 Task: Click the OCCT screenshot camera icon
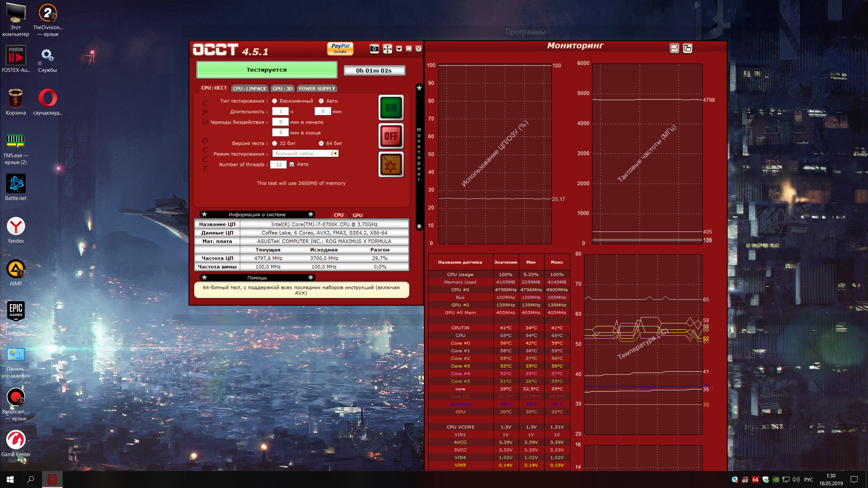(x=374, y=49)
